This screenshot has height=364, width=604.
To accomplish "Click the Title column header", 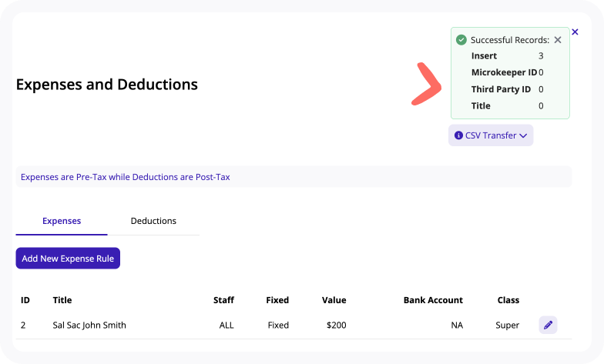I will click(x=62, y=300).
